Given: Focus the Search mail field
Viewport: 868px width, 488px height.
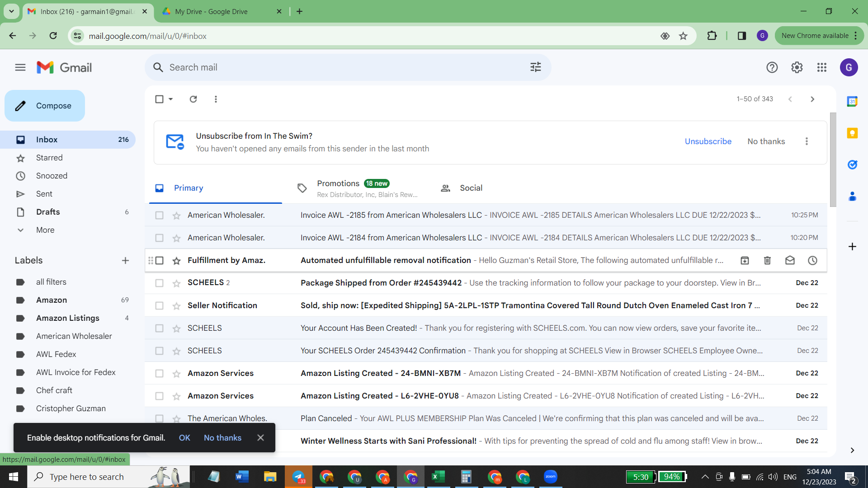Looking at the screenshot, I should coord(348,67).
